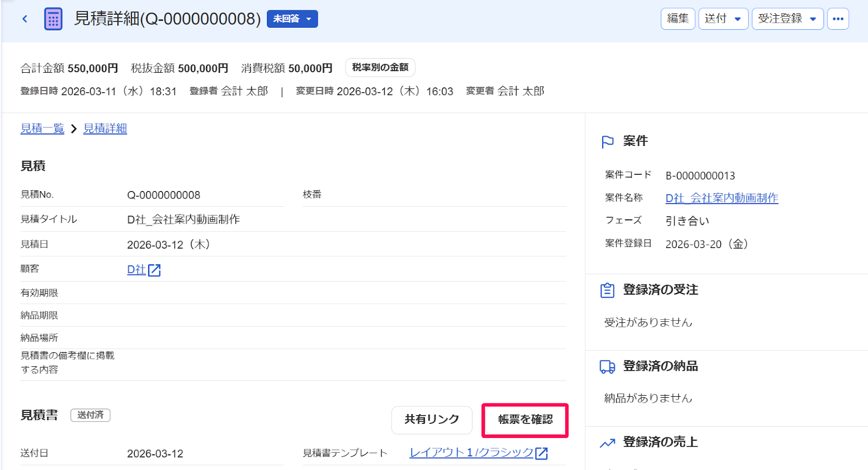
Task: Select the 見積タイトル value D社_会社案内動画制作
Action: click(x=183, y=219)
